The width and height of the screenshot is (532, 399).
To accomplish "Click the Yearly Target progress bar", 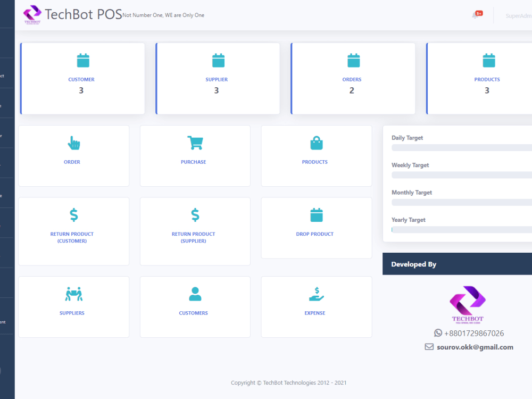I will (x=462, y=230).
